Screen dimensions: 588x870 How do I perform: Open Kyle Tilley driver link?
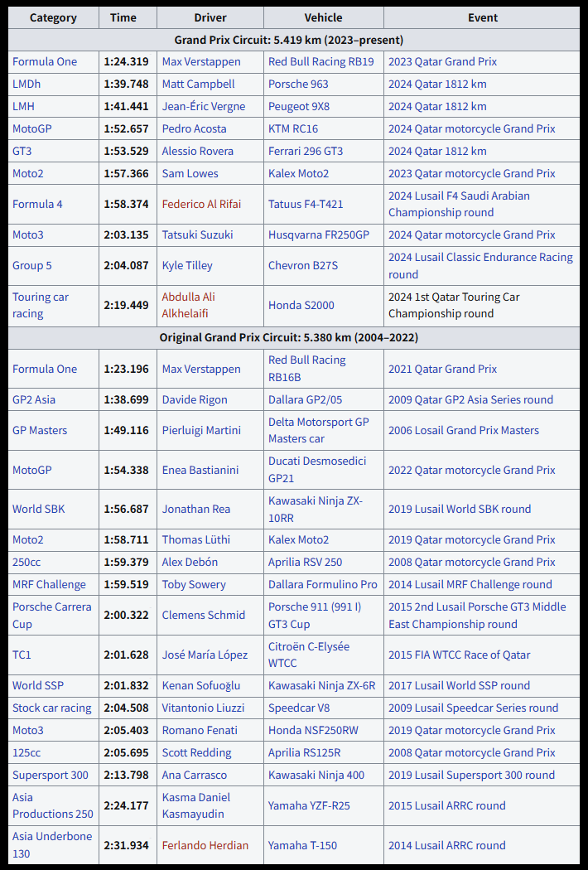pyautogui.click(x=187, y=265)
